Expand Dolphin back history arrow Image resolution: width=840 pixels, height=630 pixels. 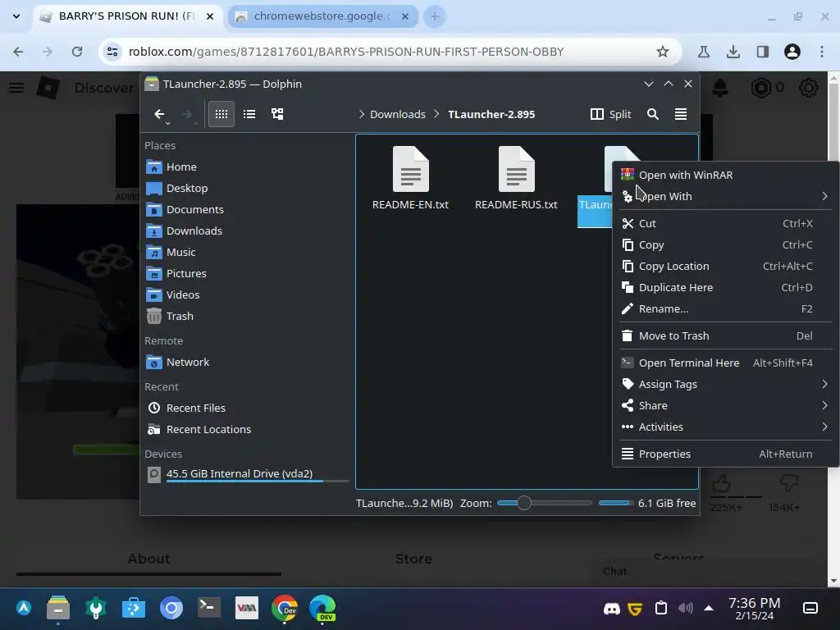tap(167, 123)
